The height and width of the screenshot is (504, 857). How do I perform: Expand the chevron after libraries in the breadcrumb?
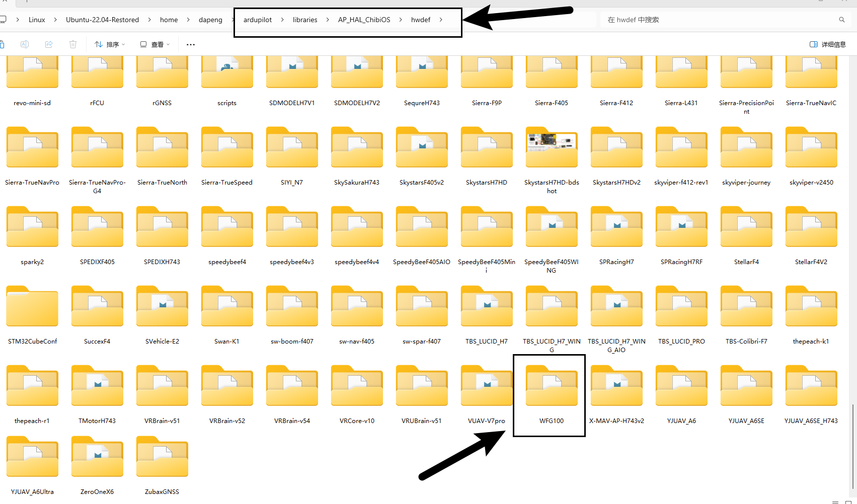[x=328, y=20]
